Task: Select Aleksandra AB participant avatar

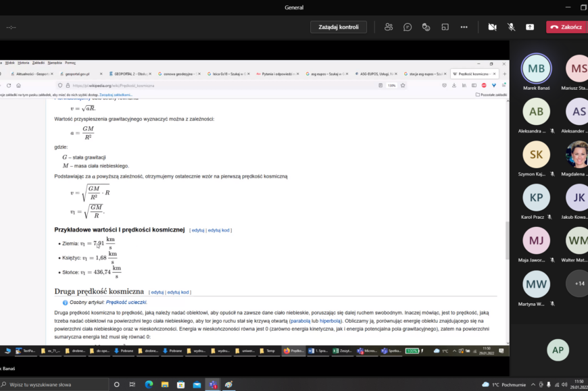Action: 536,111
